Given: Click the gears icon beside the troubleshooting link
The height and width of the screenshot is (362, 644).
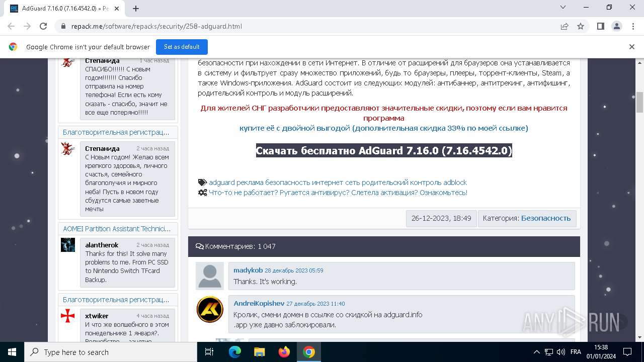Looking at the screenshot, I should tap(202, 193).
